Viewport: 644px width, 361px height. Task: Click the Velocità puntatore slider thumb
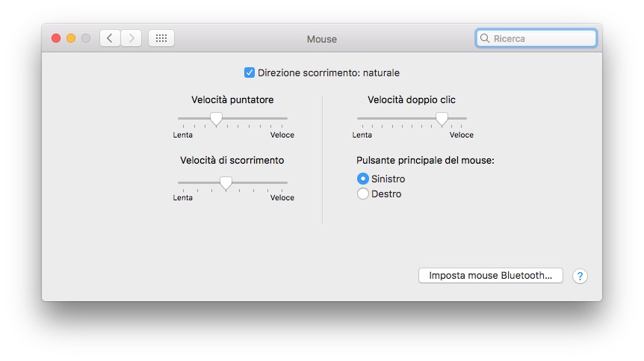216,118
